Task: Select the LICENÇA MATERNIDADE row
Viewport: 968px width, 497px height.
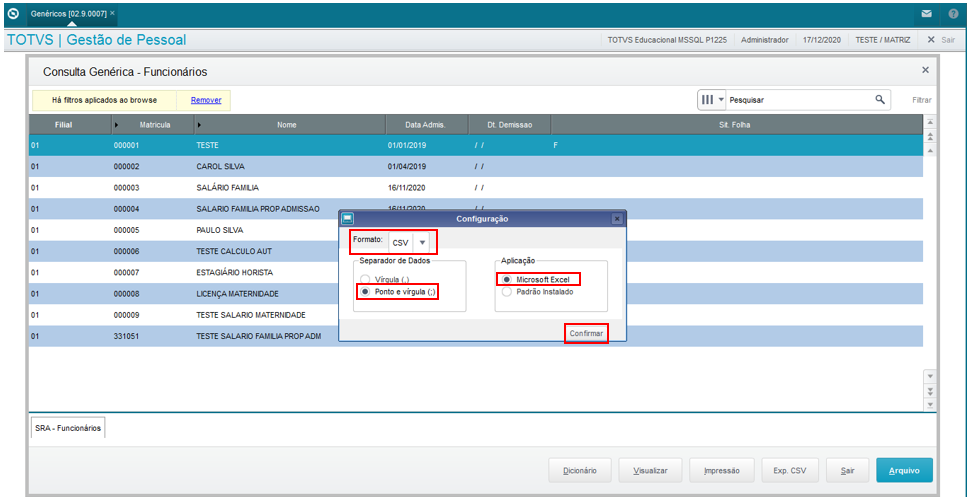Action: [476, 293]
